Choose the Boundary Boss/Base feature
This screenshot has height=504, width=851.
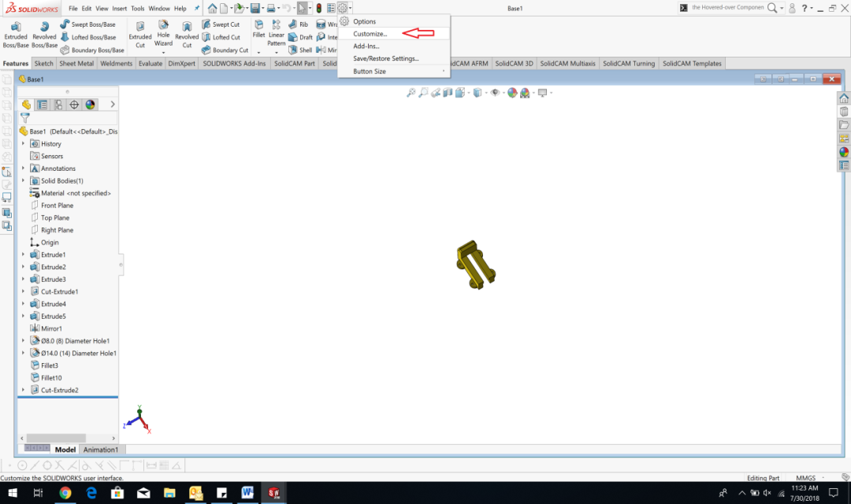point(92,50)
